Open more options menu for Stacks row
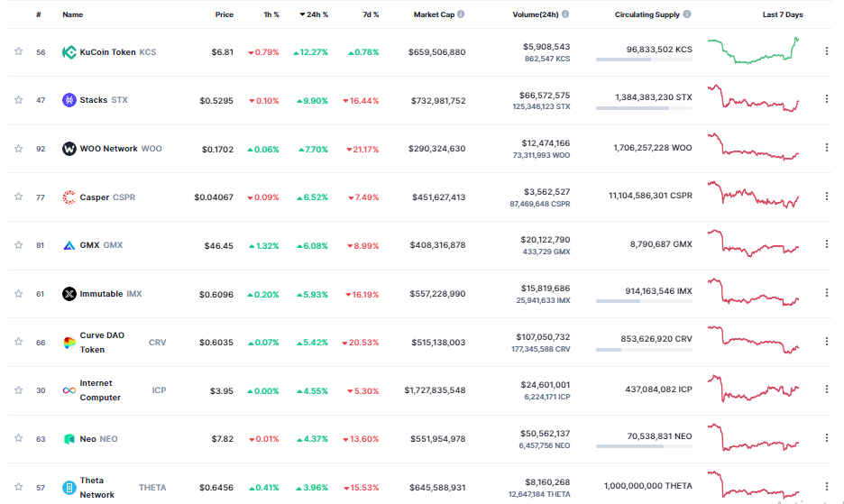Viewport: 844px width, 504px height. click(826, 99)
